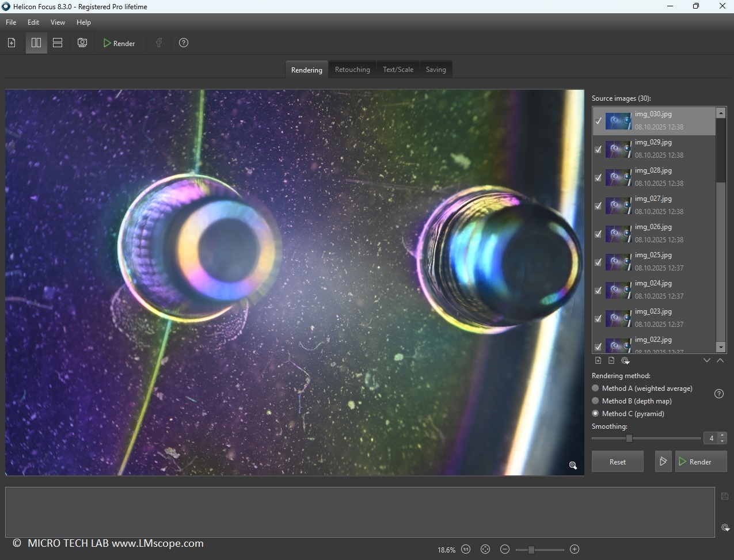Select Method B (depth map)
The width and height of the screenshot is (734, 560).
pyautogui.click(x=596, y=401)
